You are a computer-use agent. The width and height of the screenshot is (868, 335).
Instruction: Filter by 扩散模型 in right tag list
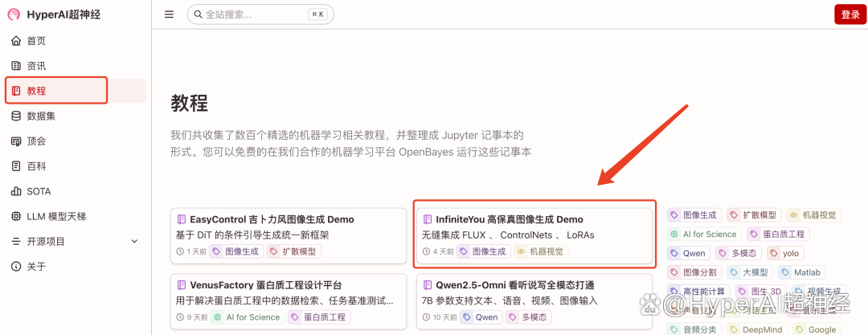754,214
